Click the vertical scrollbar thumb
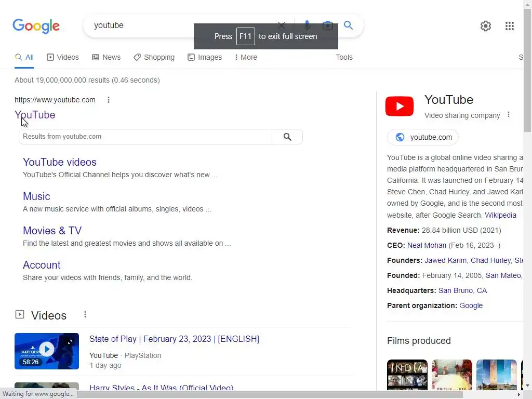 click(x=528, y=70)
